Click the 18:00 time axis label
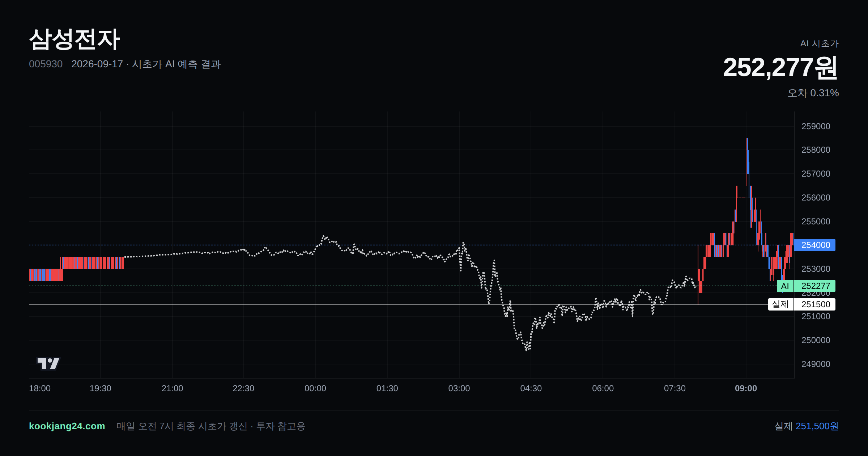 click(x=40, y=388)
